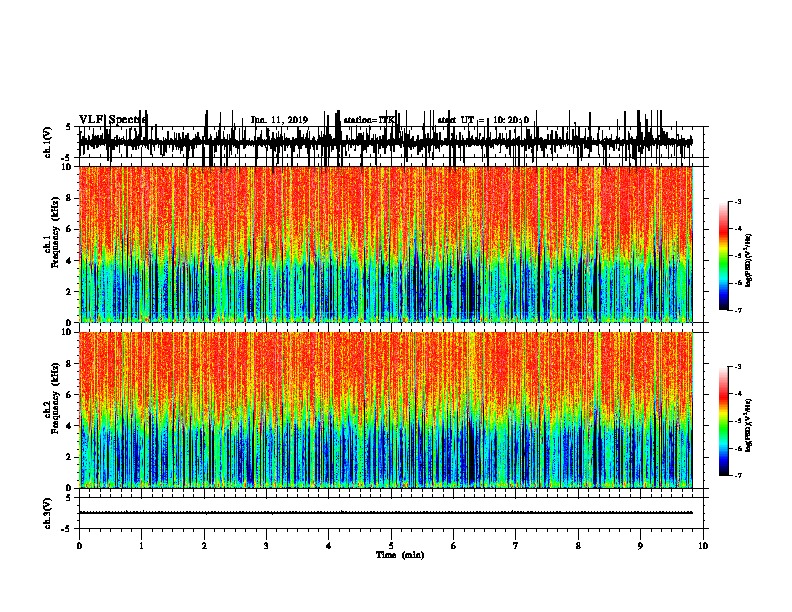Click the "6" tick on time axis
Image resolution: width=792 pixels, height=612 pixels.
[x=454, y=546]
